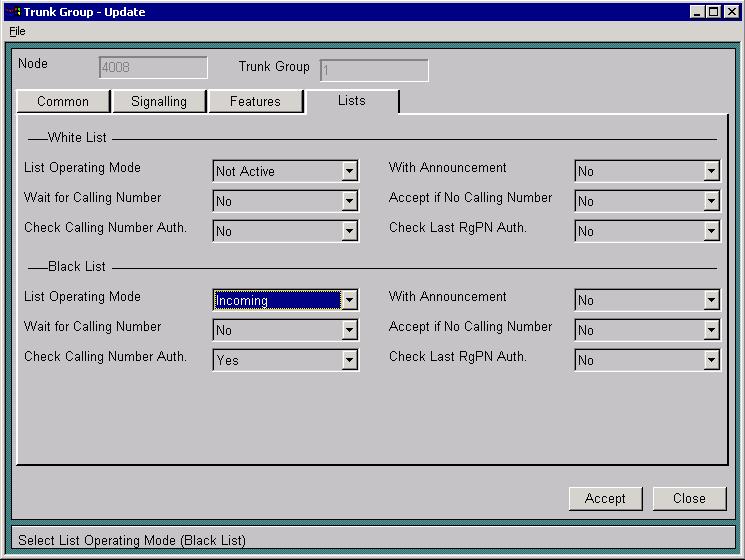
Task: Open Black List Wait for Calling Number dropdown
Action: (349, 330)
